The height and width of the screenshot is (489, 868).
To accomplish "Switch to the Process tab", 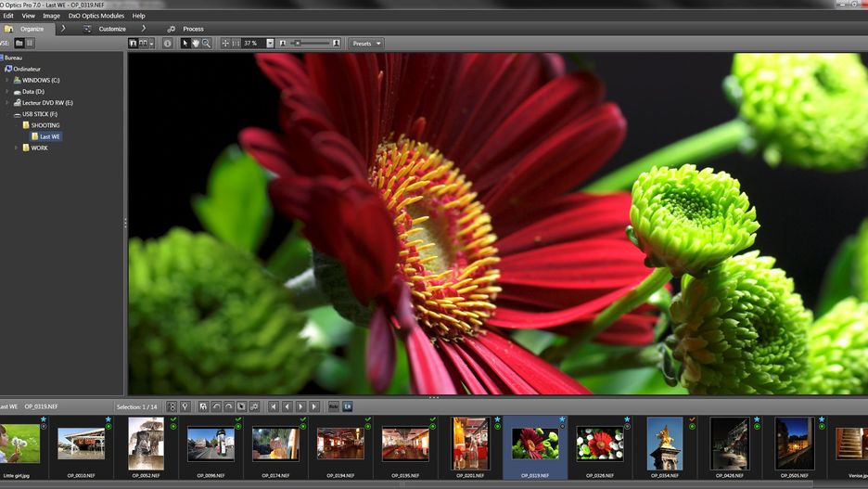I will coord(193,29).
